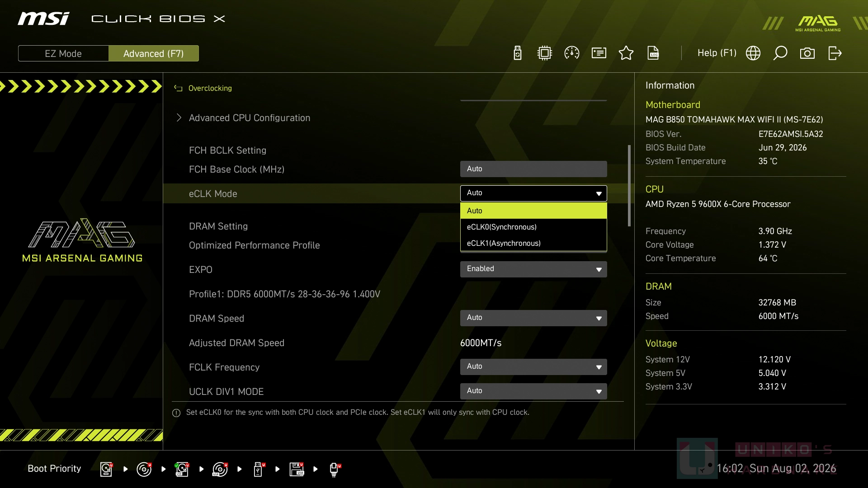Switch to EZ Mode
Screen dimensions: 868x488
tap(63, 53)
